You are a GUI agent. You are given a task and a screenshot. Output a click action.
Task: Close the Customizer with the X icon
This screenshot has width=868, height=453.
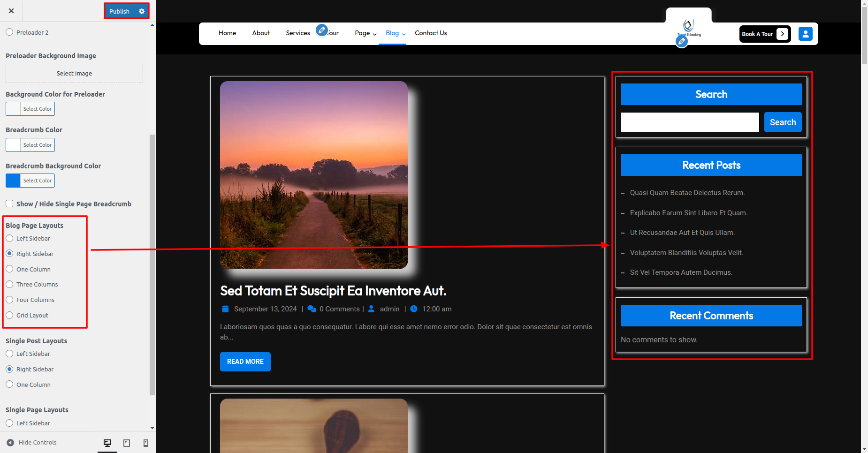(x=11, y=11)
